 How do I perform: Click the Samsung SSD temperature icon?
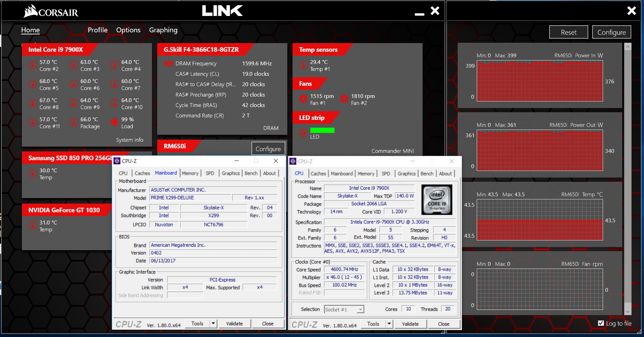(x=33, y=173)
